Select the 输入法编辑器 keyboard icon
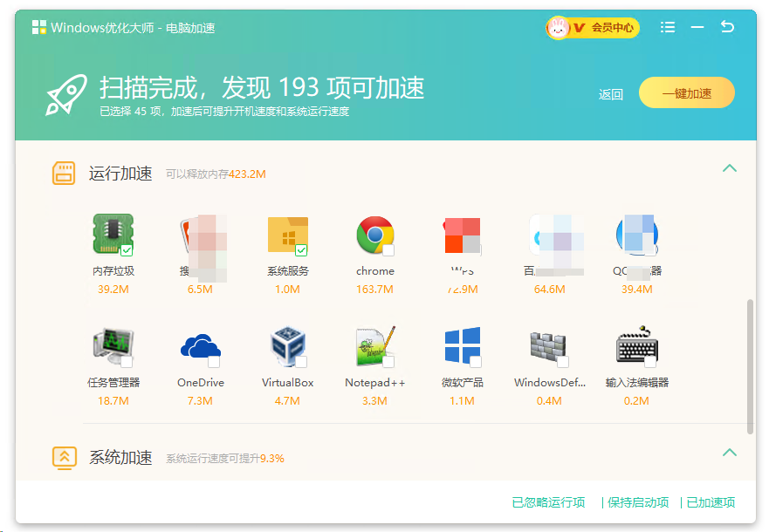 pos(637,344)
